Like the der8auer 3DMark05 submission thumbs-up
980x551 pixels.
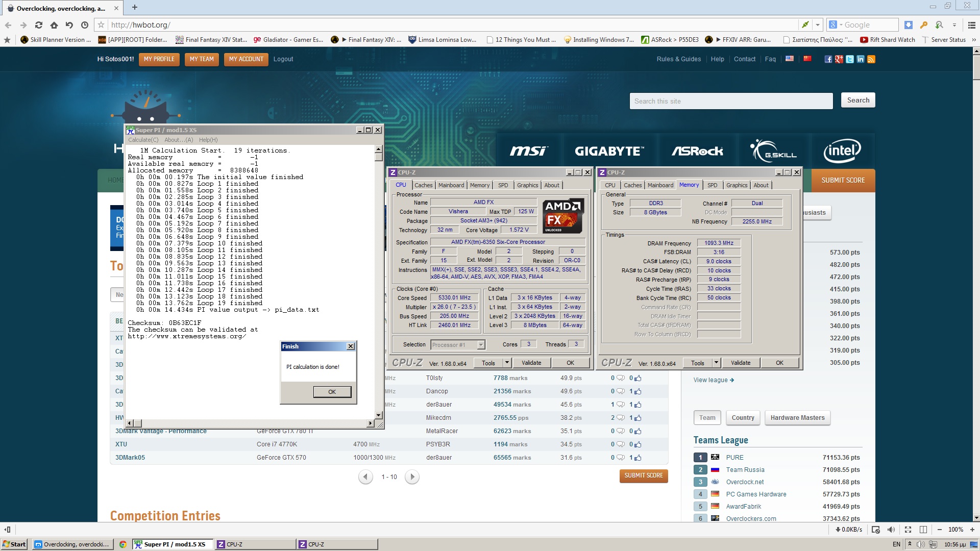[638, 458]
